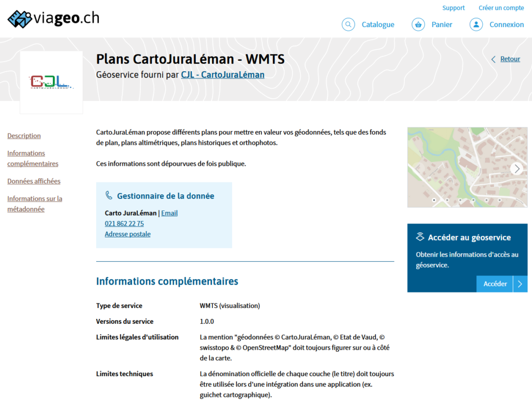Click the Email link for Carto JuraLéman

pyautogui.click(x=169, y=213)
